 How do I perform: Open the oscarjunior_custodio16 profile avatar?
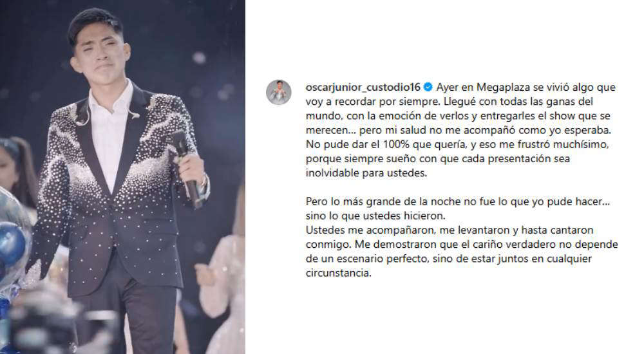pos(279,93)
